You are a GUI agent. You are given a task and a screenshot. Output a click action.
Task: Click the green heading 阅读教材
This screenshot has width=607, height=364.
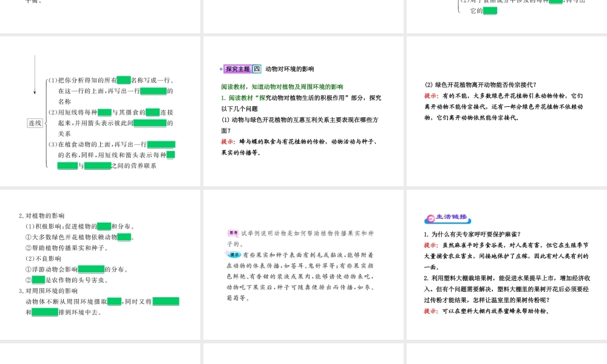tap(282, 87)
